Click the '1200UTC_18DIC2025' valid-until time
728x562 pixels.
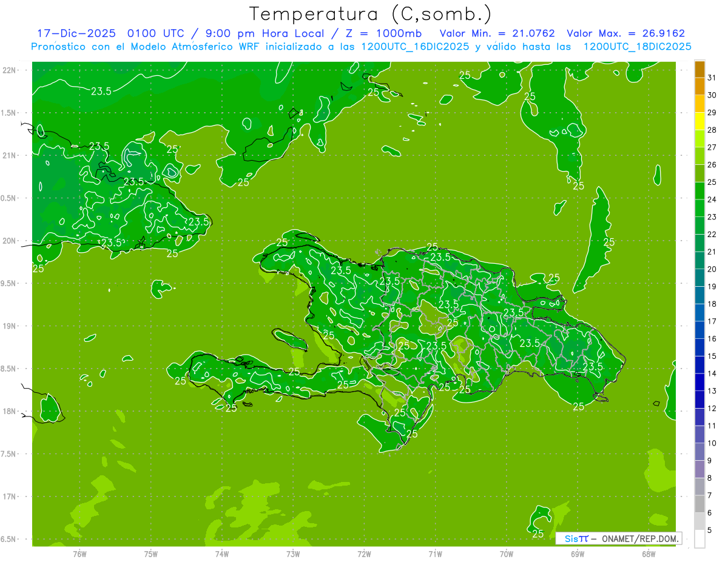pyautogui.click(x=638, y=47)
